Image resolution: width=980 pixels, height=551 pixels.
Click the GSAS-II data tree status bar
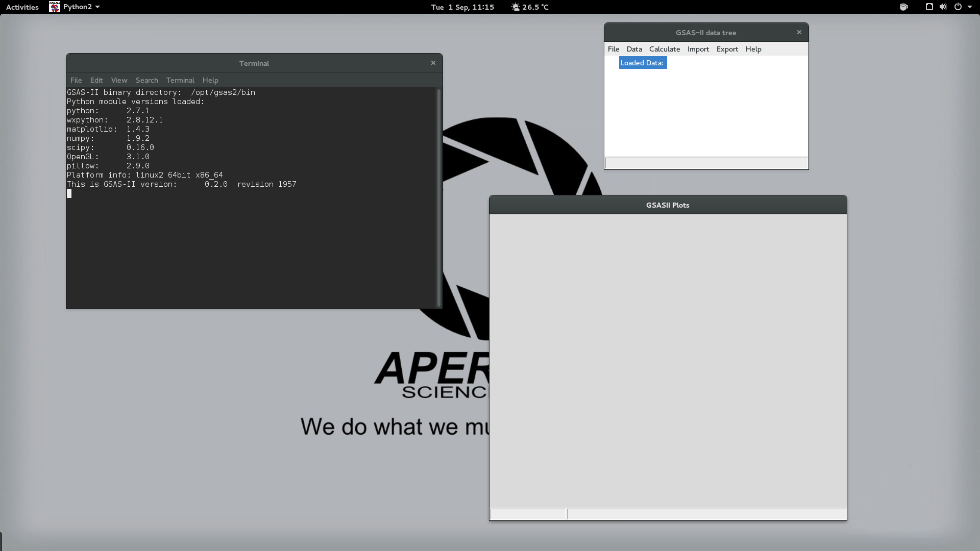(x=706, y=163)
